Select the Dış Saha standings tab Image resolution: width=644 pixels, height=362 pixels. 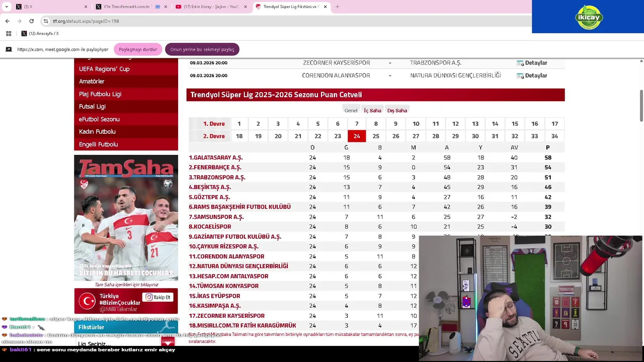[397, 110]
